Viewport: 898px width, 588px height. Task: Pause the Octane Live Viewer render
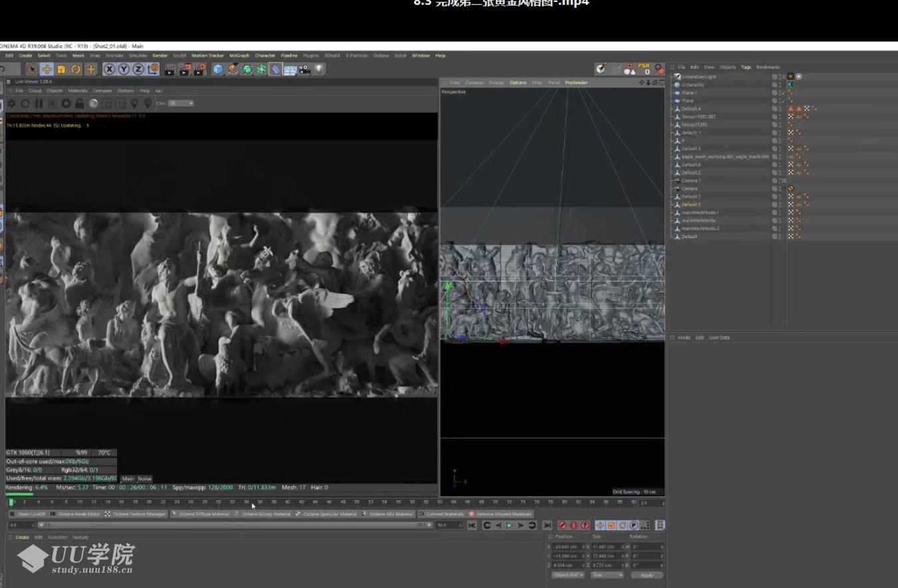pyautogui.click(x=39, y=104)
